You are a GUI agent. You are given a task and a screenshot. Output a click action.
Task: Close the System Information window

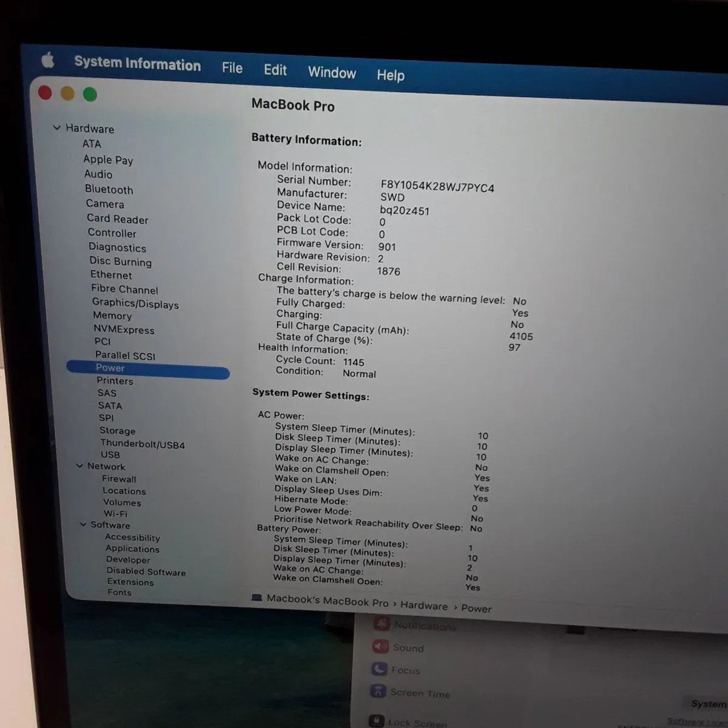point(45,92)
